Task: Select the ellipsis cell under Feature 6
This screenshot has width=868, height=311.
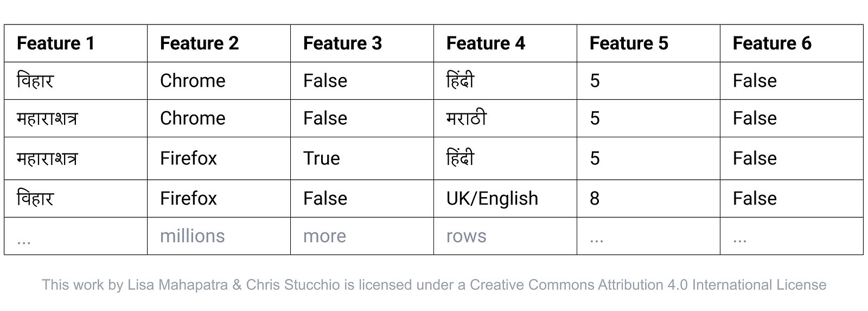Action: click(739, 239)
